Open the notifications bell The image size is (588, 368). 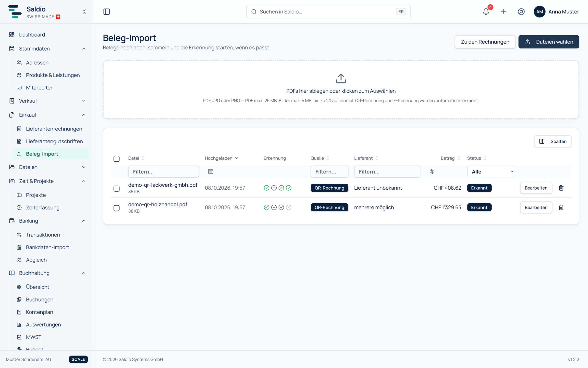click(486, 12)
